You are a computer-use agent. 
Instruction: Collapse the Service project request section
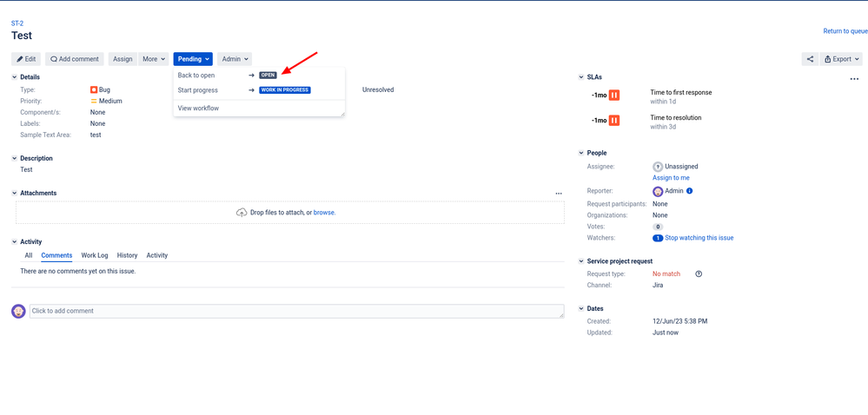pos(580,261)
